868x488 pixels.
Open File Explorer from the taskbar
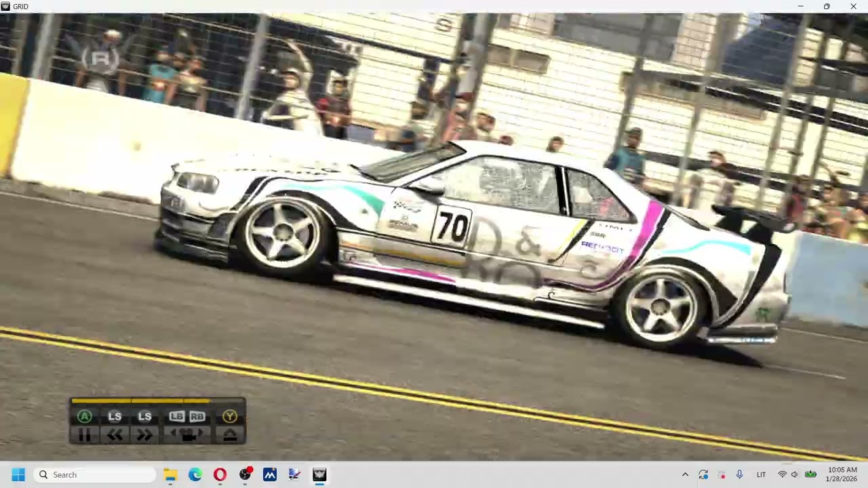[170, 474]
